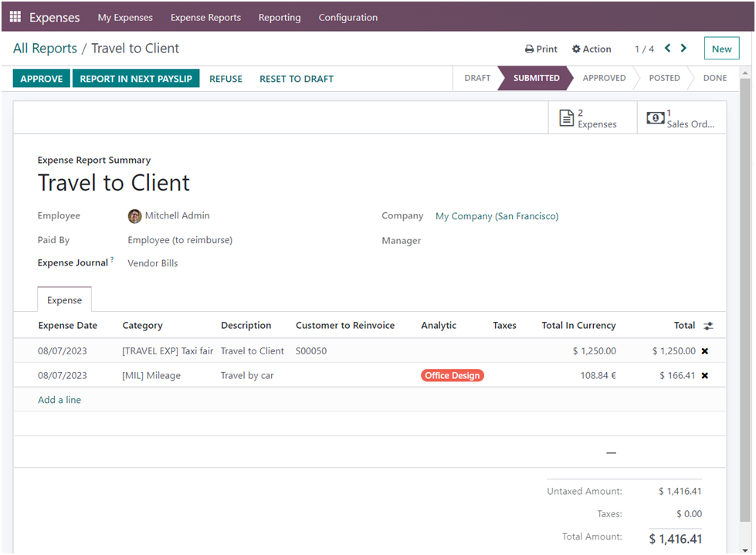Go to previous record arrow
This screenshot has width=756, height=555.
pos(668,48)
